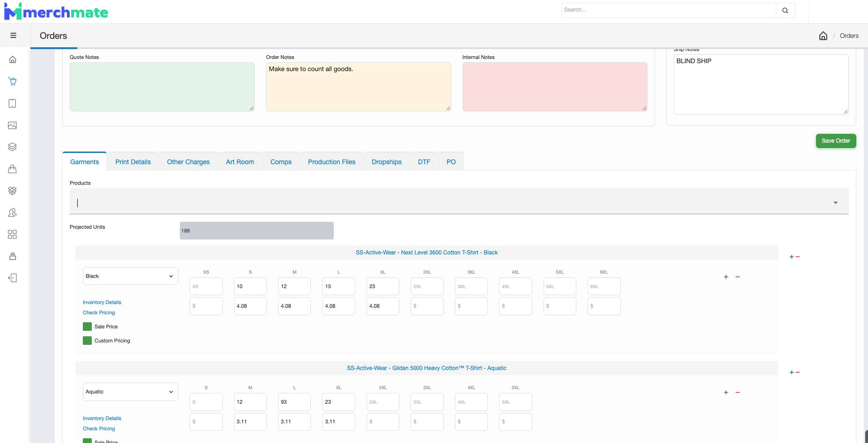Click the red minus beside Next Level 3600 title
Image resolution: width=868 pixels, height=443 pixels.
coord(798,257)
